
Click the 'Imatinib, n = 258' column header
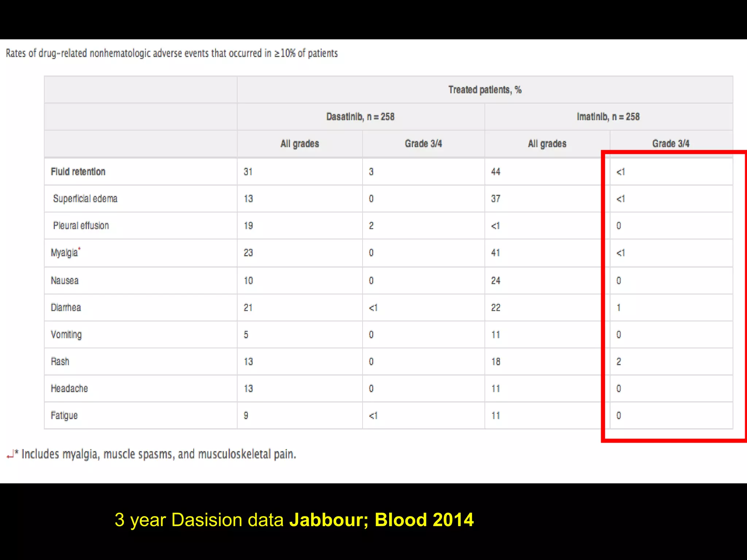coord(608,117)
